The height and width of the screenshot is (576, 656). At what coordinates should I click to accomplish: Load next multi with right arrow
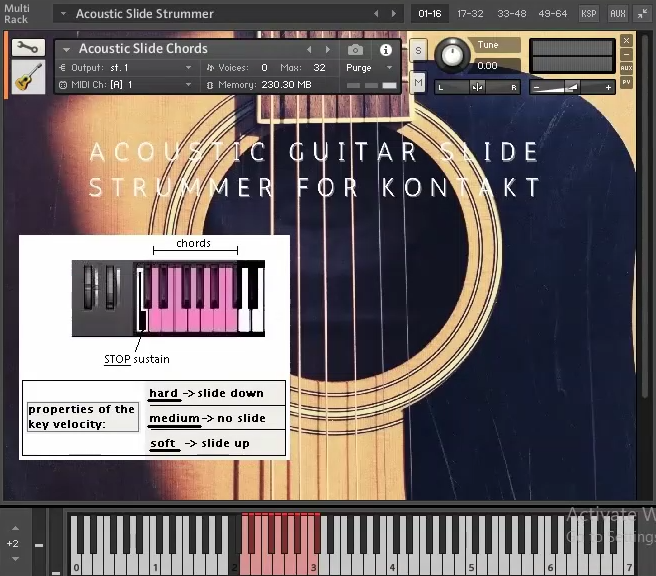394,13
